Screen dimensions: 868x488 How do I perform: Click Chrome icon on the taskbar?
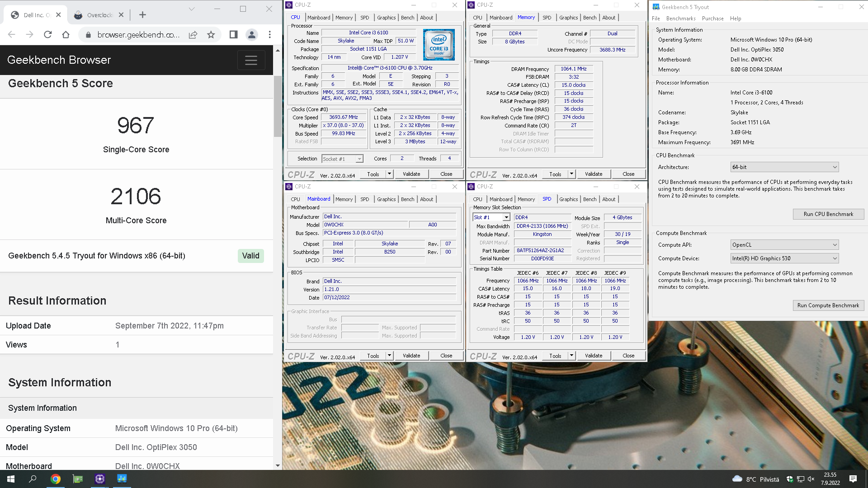click(56, 479)
